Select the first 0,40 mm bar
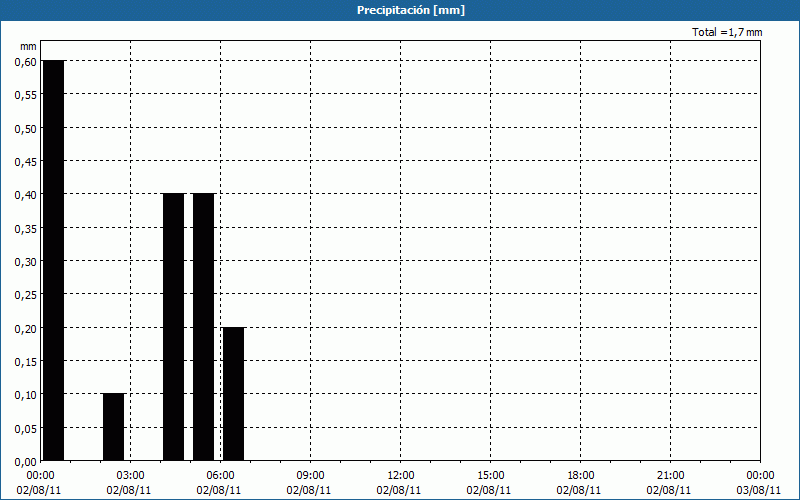800x500 pixels. (x=173, y=327)
